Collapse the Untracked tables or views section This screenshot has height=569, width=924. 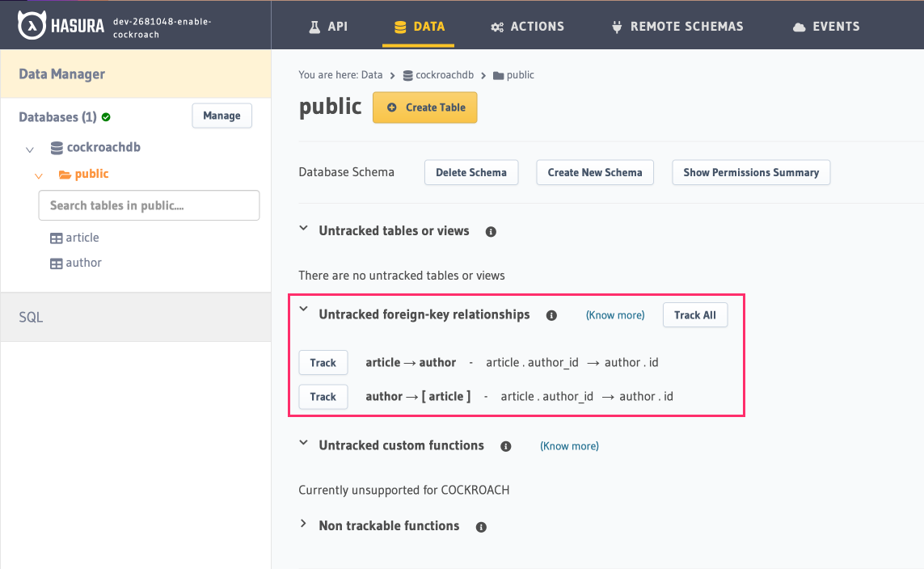click(x=304, y=230)
